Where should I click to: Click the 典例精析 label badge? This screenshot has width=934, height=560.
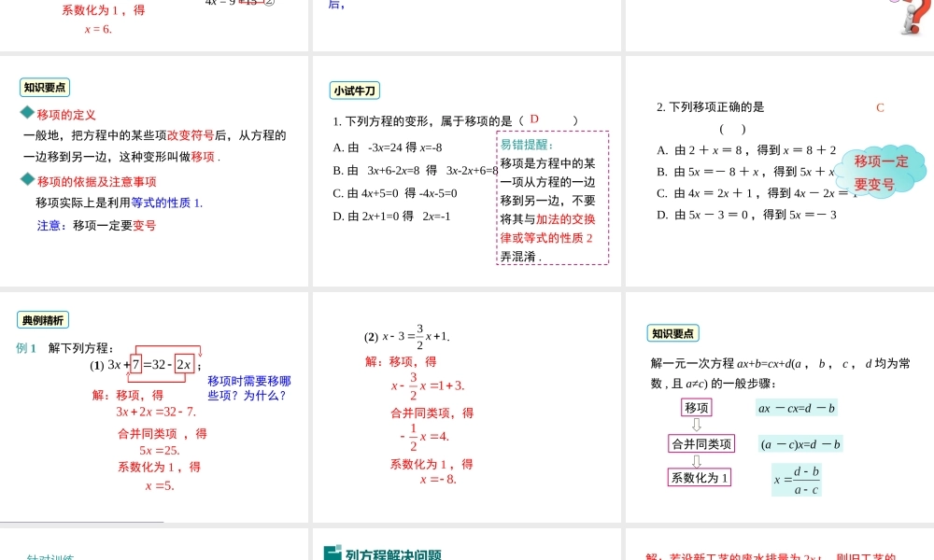pos(43,320)
